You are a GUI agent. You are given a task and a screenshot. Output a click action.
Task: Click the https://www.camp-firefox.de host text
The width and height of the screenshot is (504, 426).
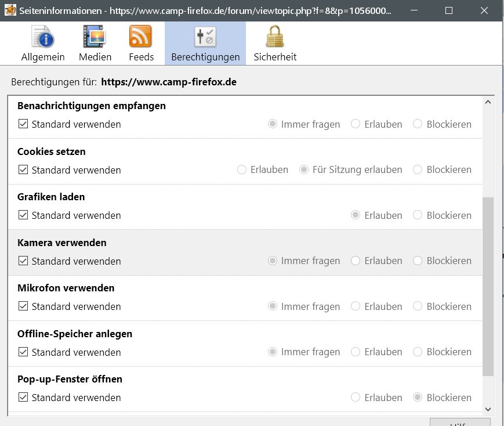[x=169, y=82]
